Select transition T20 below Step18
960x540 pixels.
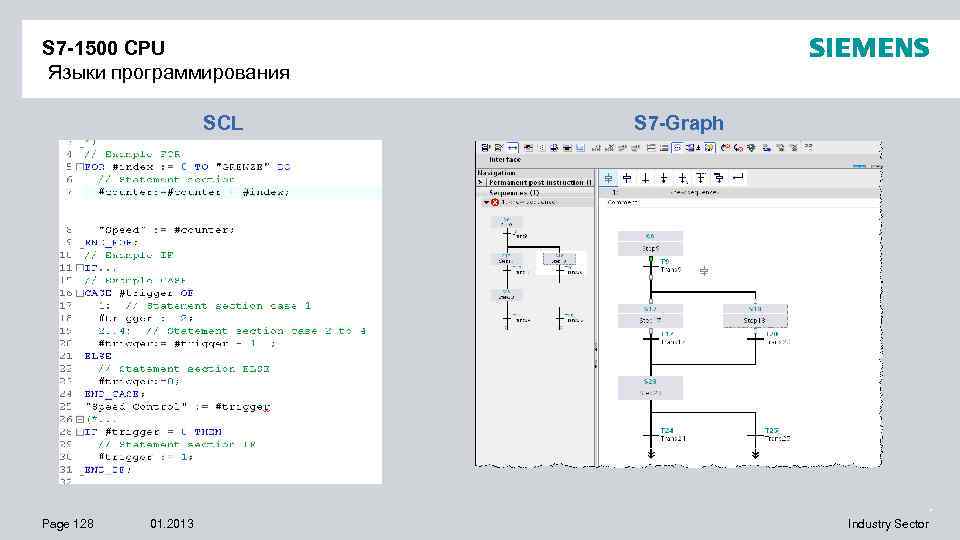(x=769, y=338)
